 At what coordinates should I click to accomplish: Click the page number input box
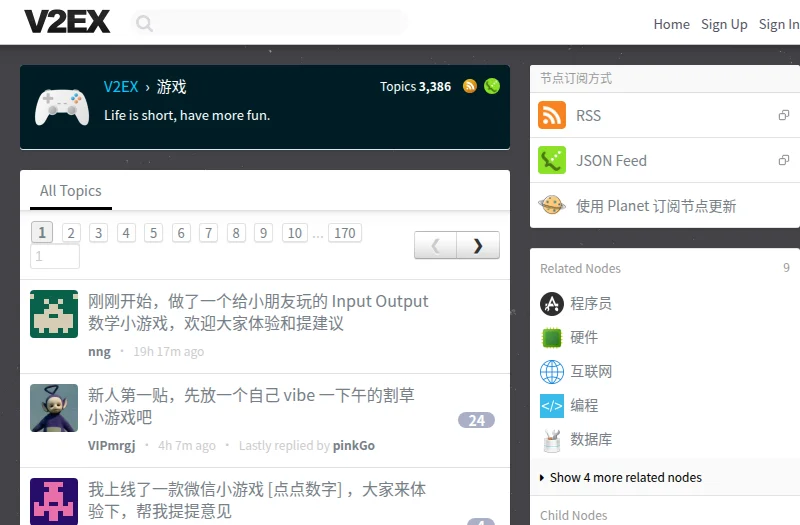coord(55,256)
